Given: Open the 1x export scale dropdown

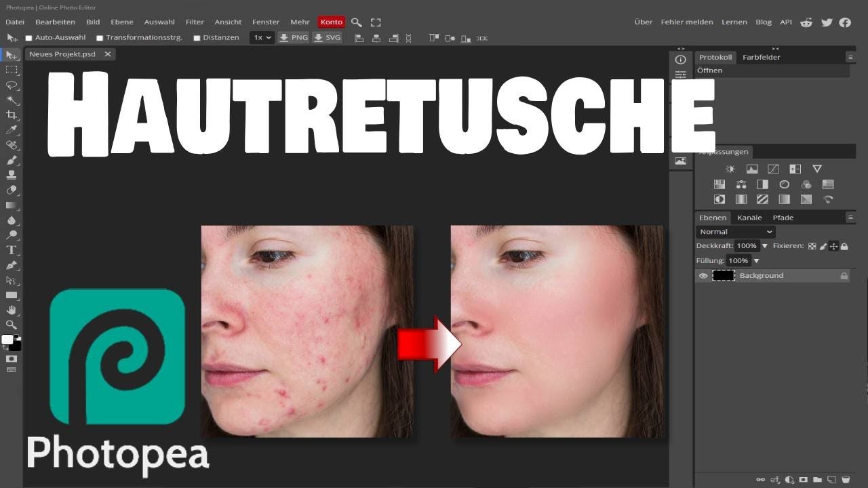Looking at the screenshot, I should coord(262,38).
